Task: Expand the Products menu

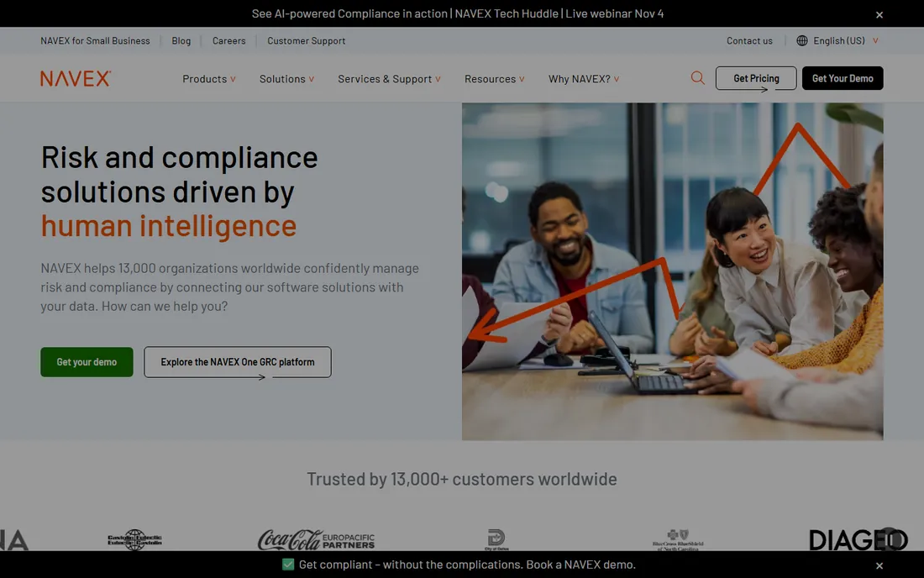Action: coord(208,79)
